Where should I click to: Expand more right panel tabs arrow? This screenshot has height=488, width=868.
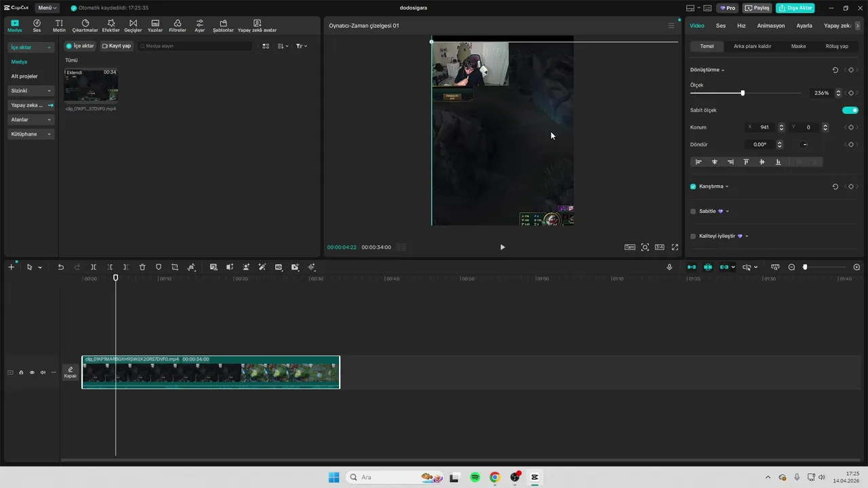[x=858, y=26]
